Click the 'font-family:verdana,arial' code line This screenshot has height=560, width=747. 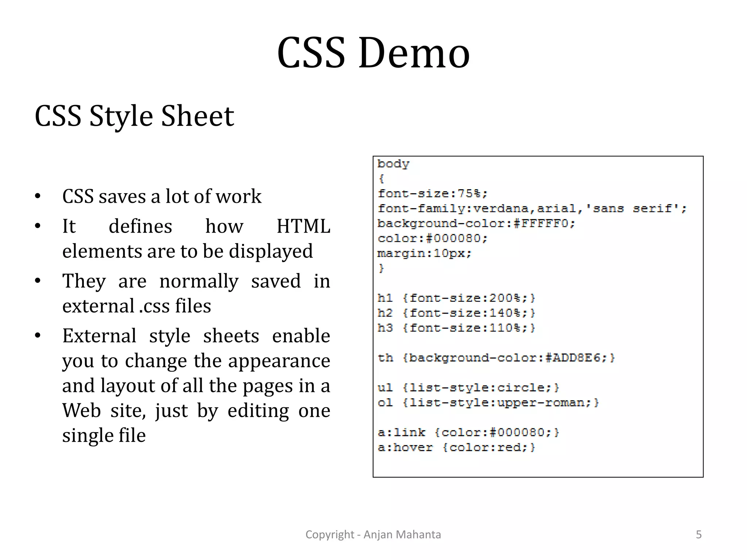pos(532,209)
